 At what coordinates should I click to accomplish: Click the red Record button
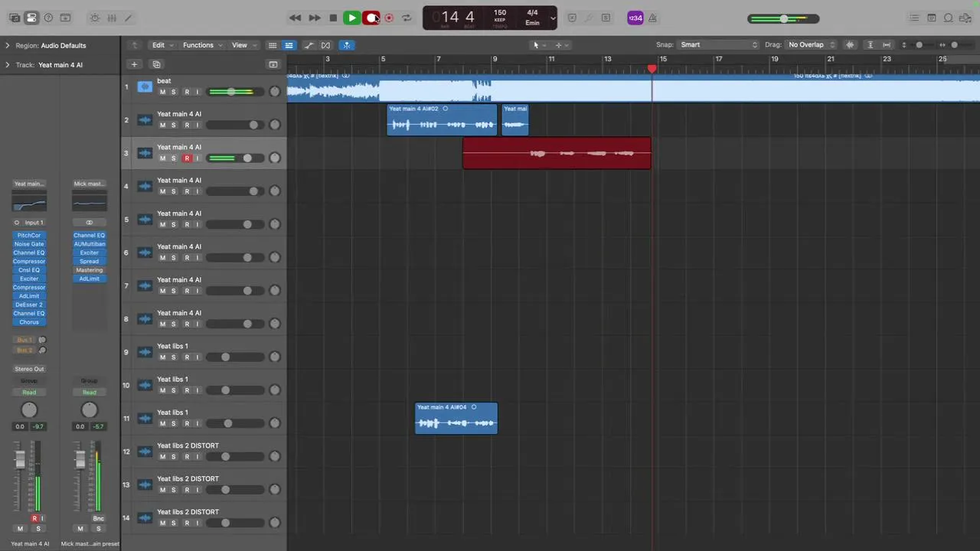[371, 18]
